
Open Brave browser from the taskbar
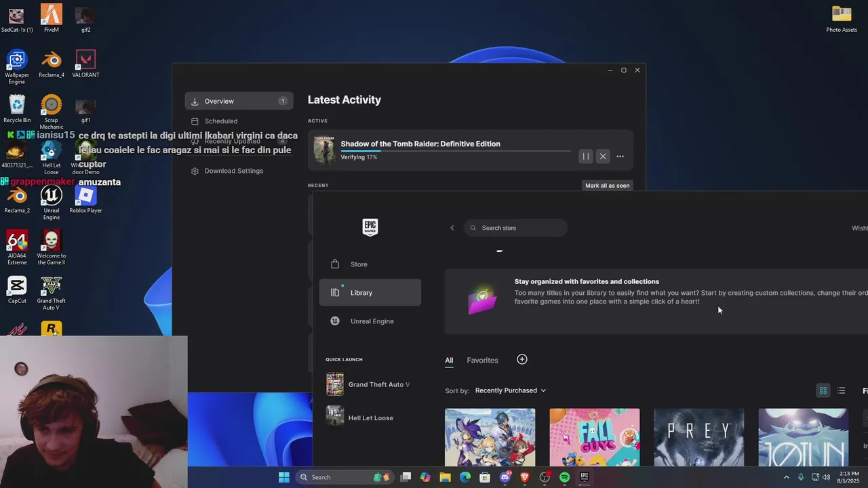click(525, 477)
